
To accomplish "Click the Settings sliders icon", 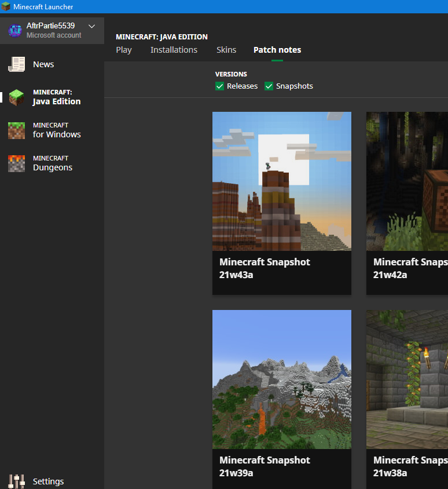I will [16, 481].
